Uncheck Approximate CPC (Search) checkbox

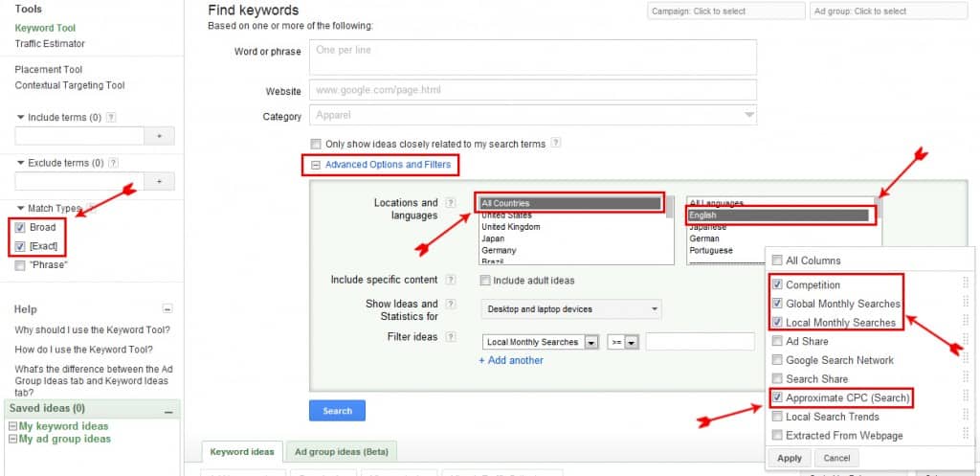(x=777, y=397)
